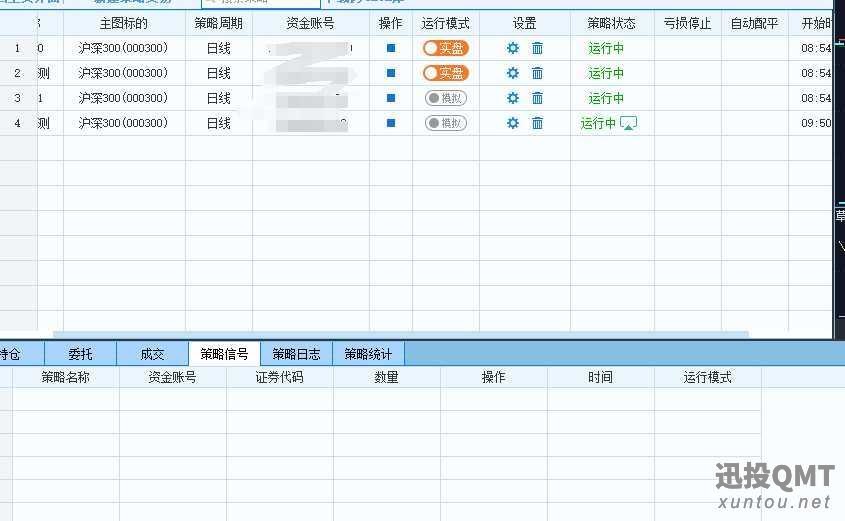This screenshot has height=521, width=845.
Task: Select the 沪深300 cell in row 1
Action: coord(123,48)
